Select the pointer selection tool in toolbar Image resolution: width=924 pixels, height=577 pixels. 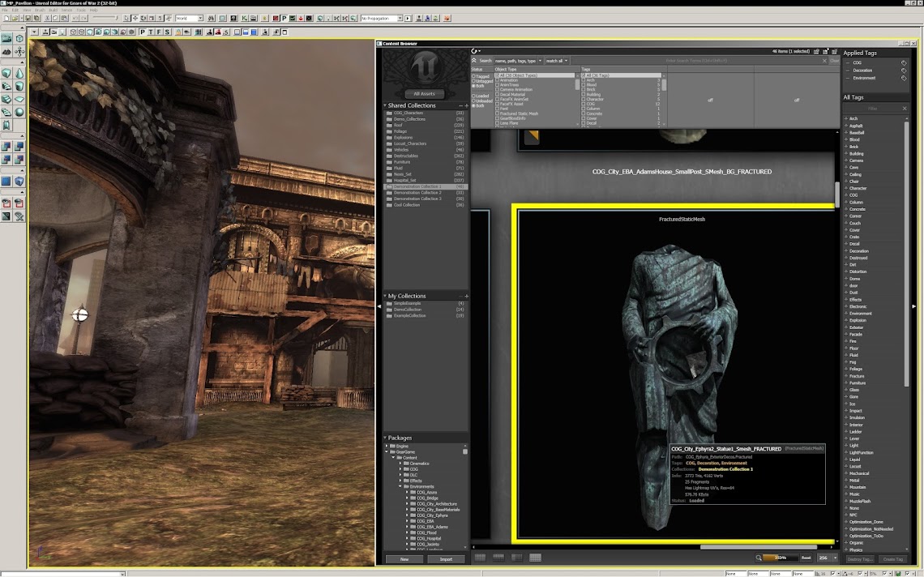pos(126,19)
